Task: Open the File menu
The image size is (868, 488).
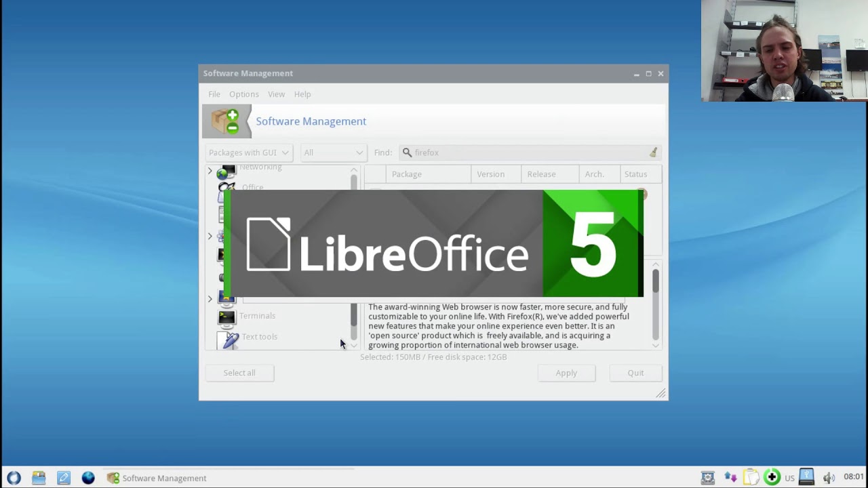Action: 214,94
